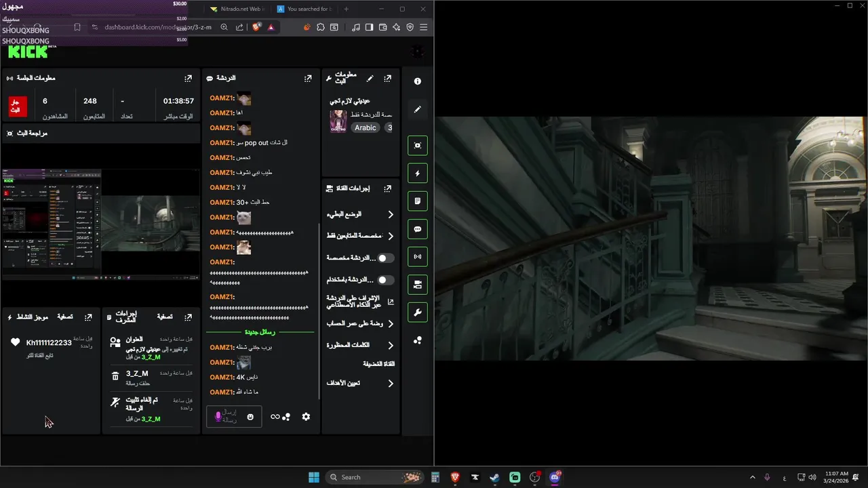Pop out the moderator actions panel
The width and height of the screenshot is (868, 488).
(x=188, y=317)
